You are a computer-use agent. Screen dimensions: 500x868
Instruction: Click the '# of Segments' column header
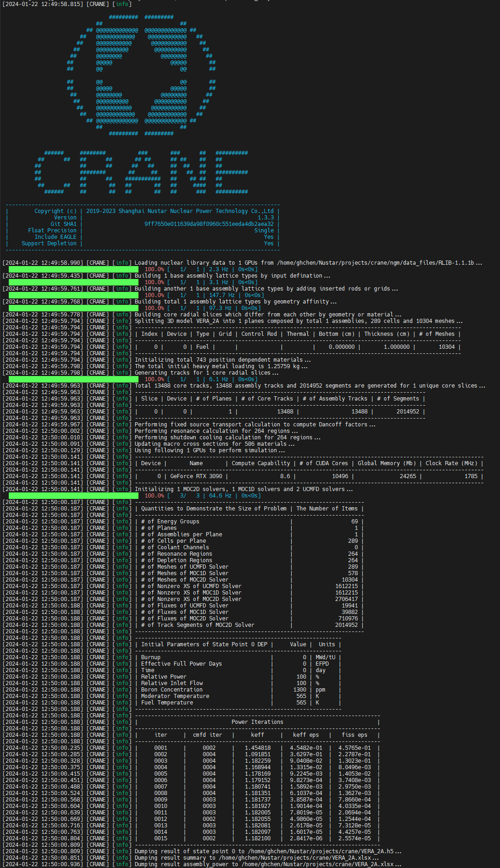(x=398, y=399)
